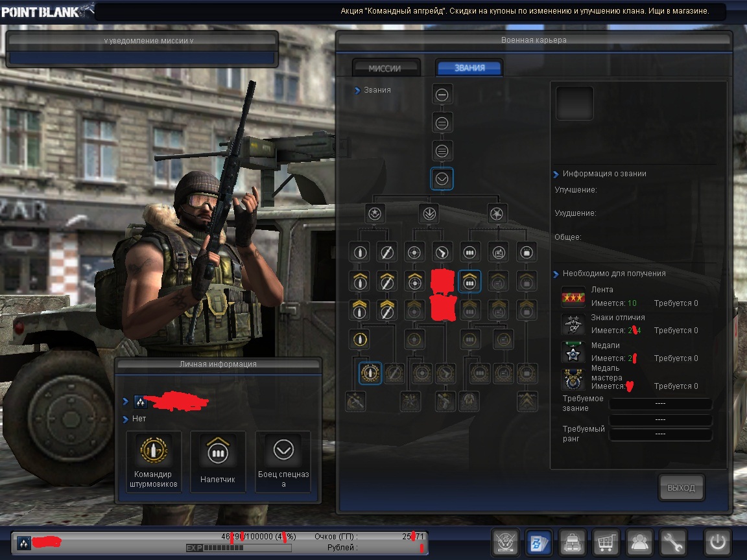Click the empty title preview box
Viewport: 747px width, 560px height.
coord(575,103)
